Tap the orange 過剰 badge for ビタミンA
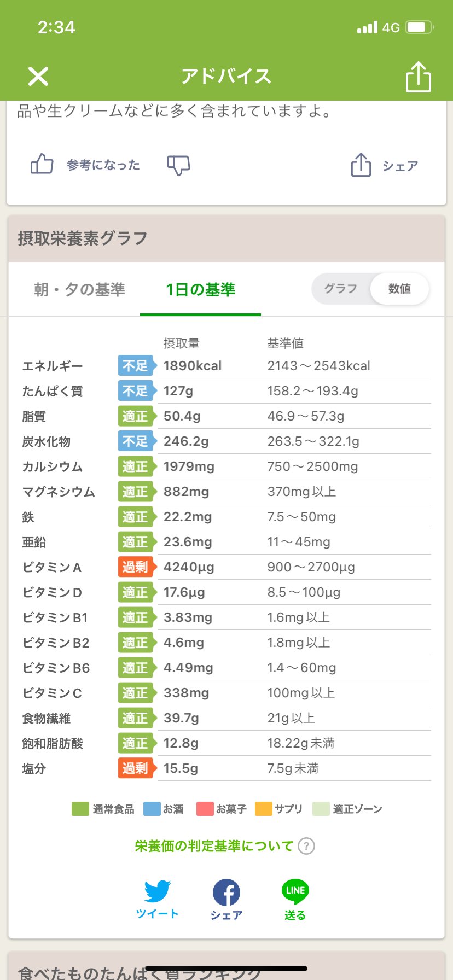 (x=136, y=567)
